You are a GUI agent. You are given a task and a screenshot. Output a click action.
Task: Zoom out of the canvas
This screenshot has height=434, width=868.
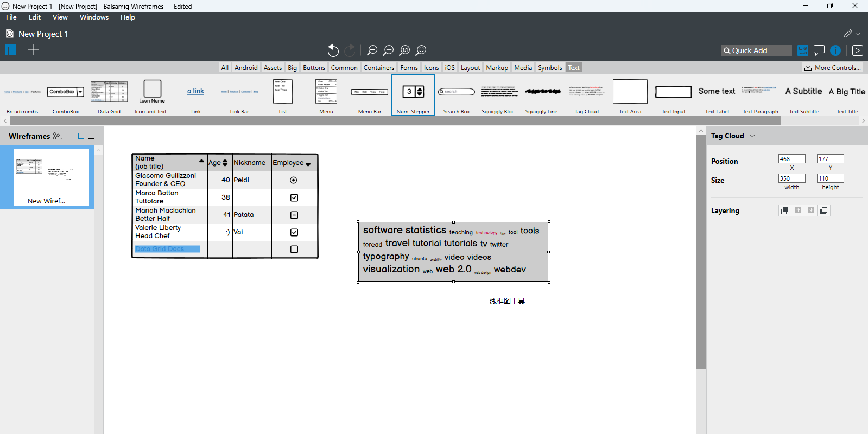coord(372,50)
